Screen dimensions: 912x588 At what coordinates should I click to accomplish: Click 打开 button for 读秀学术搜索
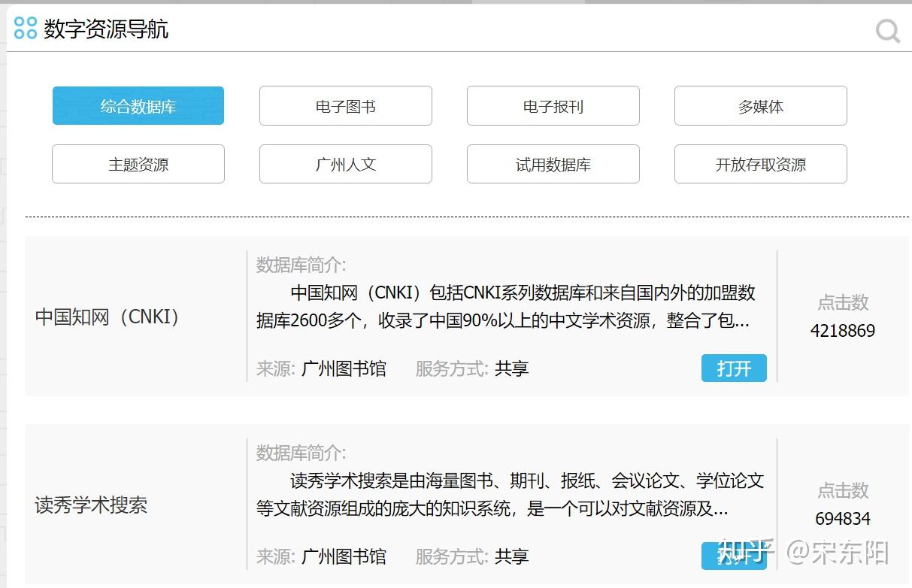(734, 556)
